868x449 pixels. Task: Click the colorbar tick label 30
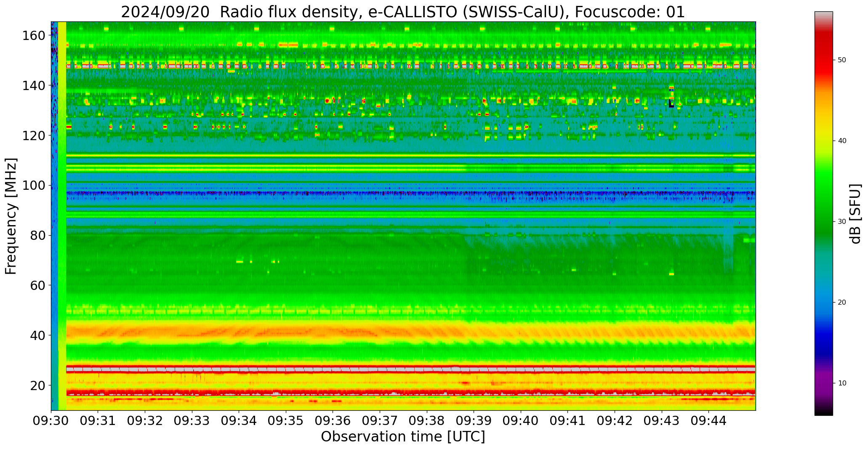842,222
